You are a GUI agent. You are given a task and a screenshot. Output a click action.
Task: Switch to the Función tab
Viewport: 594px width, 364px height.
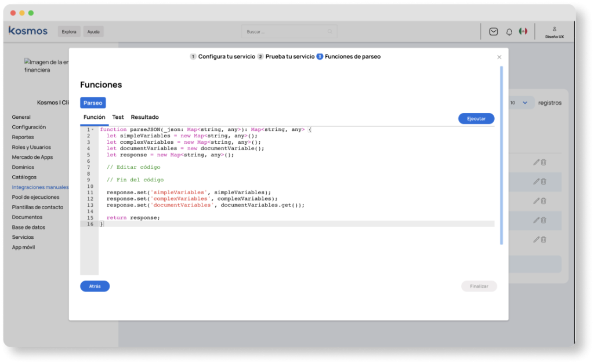click(x=95, y=117)
